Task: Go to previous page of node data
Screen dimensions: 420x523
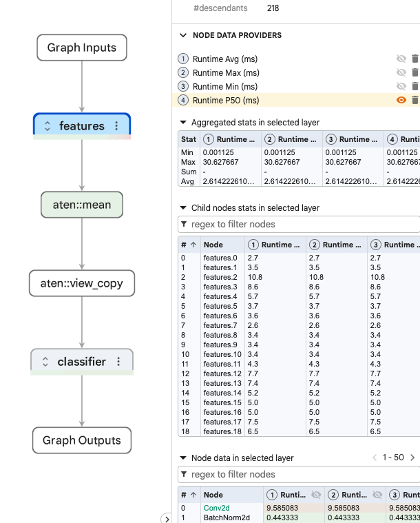Action: [375, 458]
